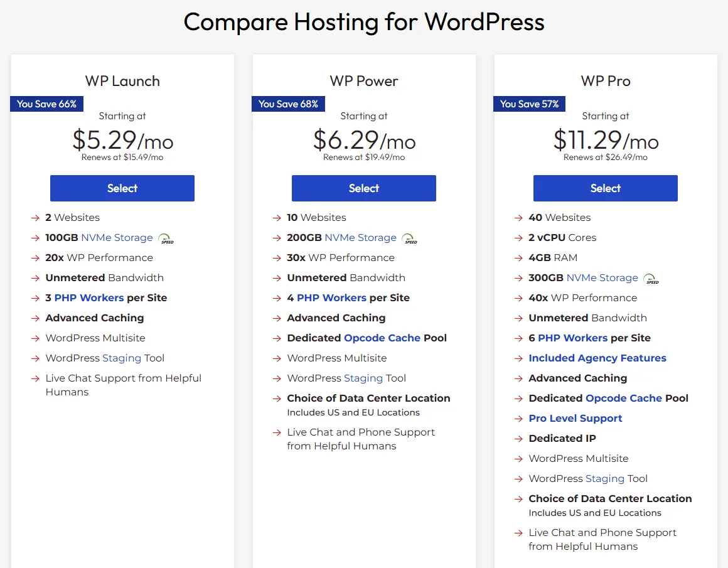Viewport: 728px width, 568px height.
Task: Click arrow icon beside 40 Websites
Action: coord(518,218)
